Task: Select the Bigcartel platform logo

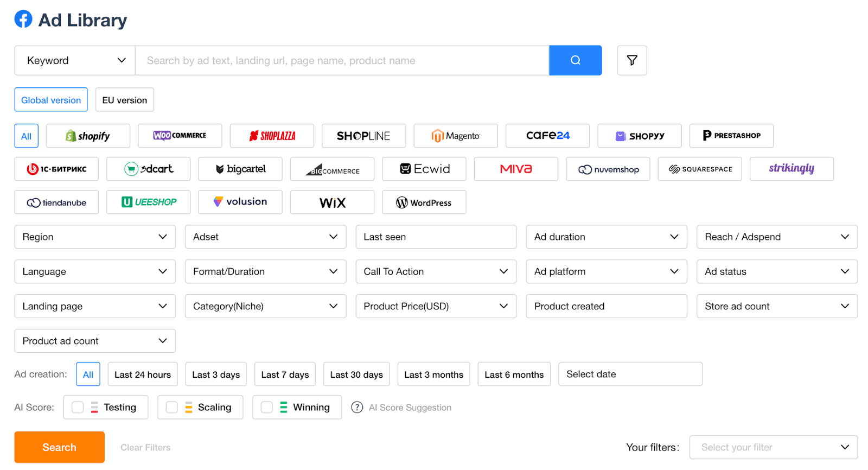Action: click(x=240, y=169)
